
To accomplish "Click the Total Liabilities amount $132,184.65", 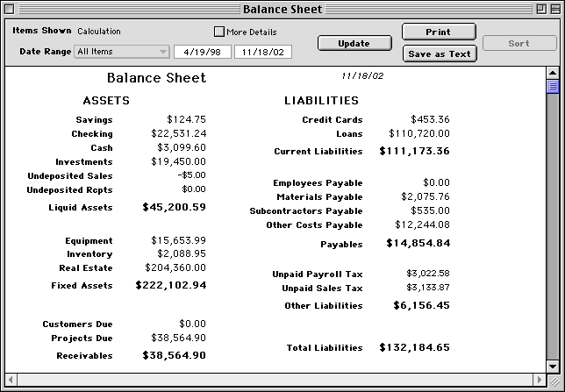I will click(x=414, y=348).
